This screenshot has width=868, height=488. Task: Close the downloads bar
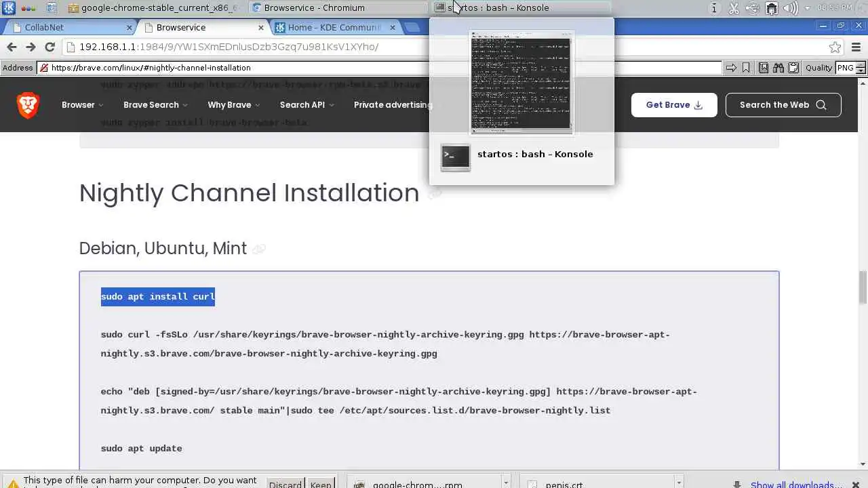[855, 484]
